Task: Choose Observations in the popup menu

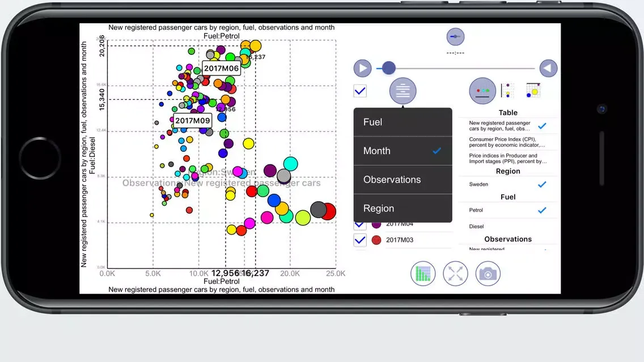Action: [x=402, y=180]
